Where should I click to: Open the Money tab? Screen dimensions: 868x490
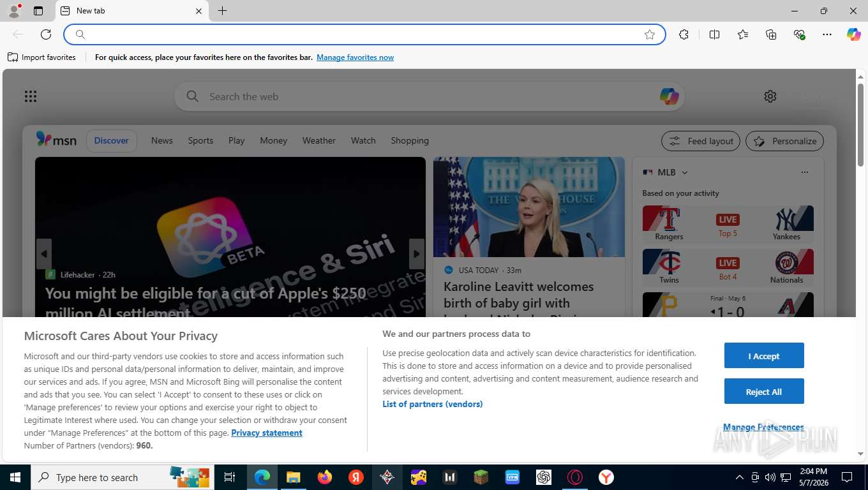(274, 140)
